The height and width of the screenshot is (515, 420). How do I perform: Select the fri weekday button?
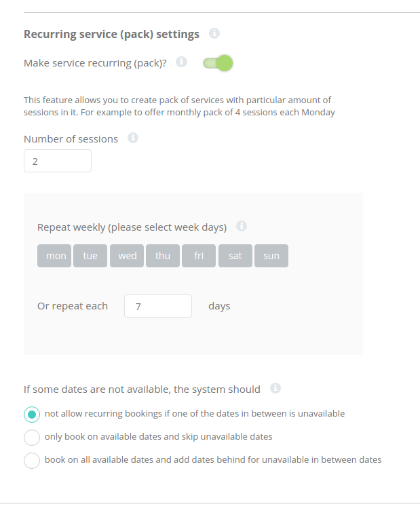pos(199,256)
